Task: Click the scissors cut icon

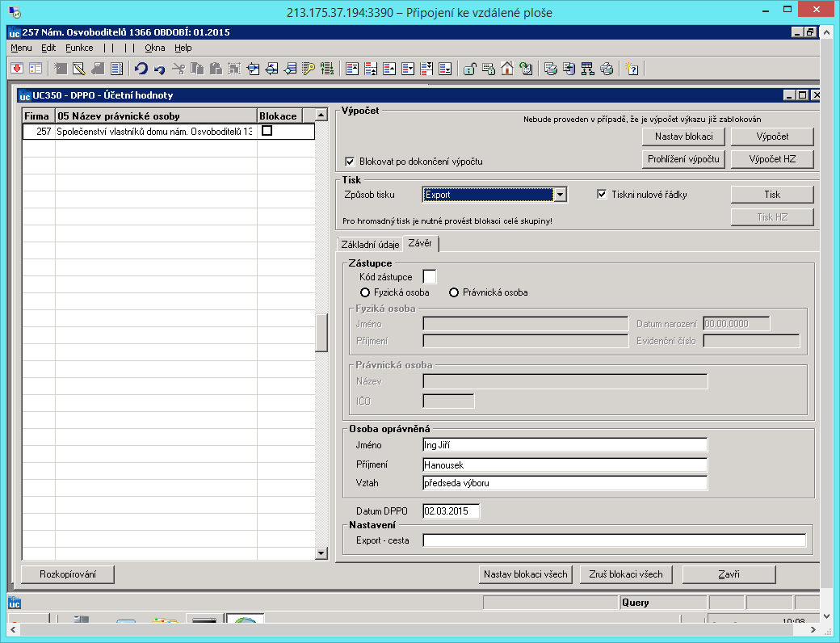Action: (178, 69)
